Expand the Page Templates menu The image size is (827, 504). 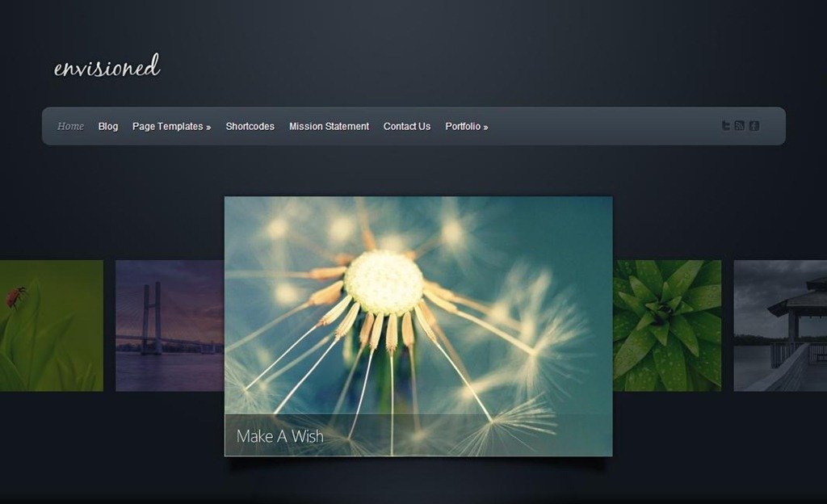pos(171,127)
